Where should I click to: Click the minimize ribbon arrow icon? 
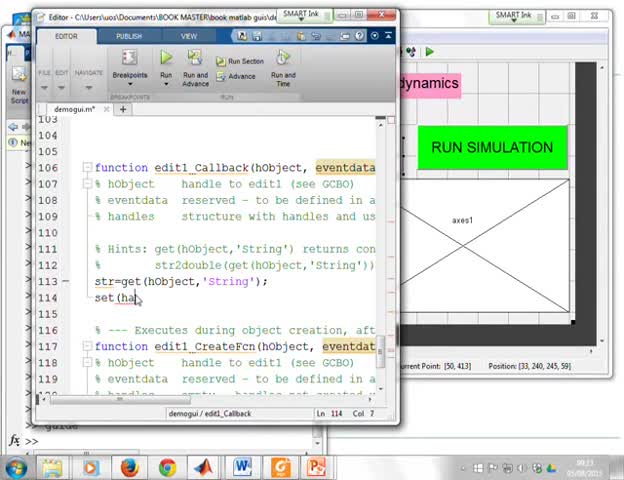click(388, 36)
